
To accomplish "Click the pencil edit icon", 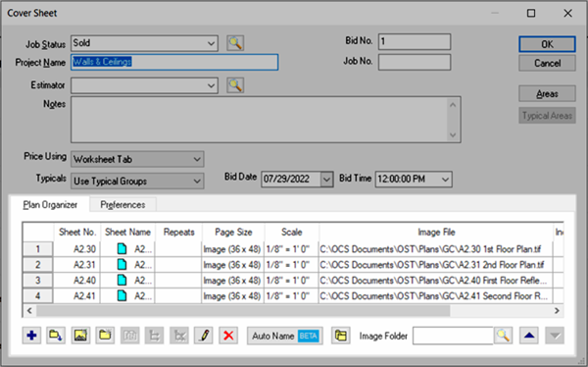I will coord(204,336).
